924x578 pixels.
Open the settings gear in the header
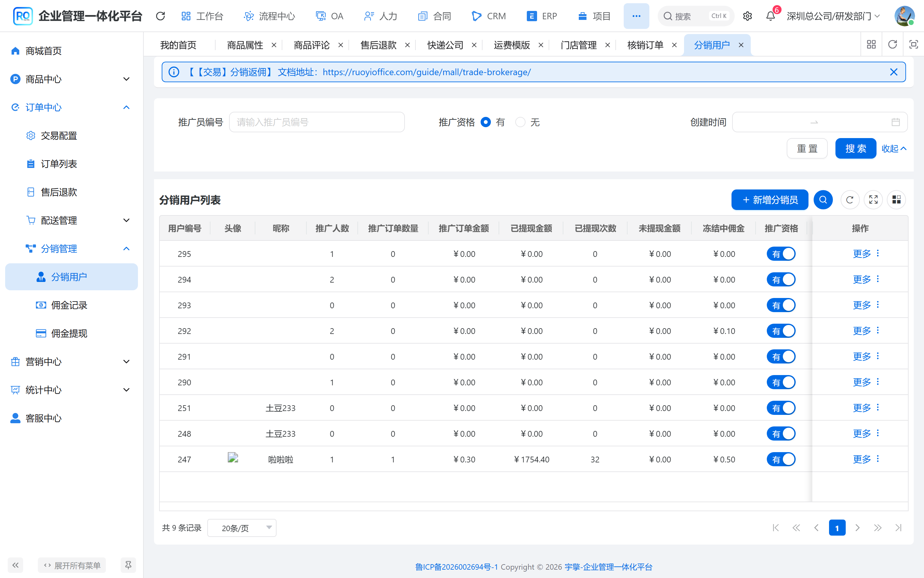(x=747, y=16)
